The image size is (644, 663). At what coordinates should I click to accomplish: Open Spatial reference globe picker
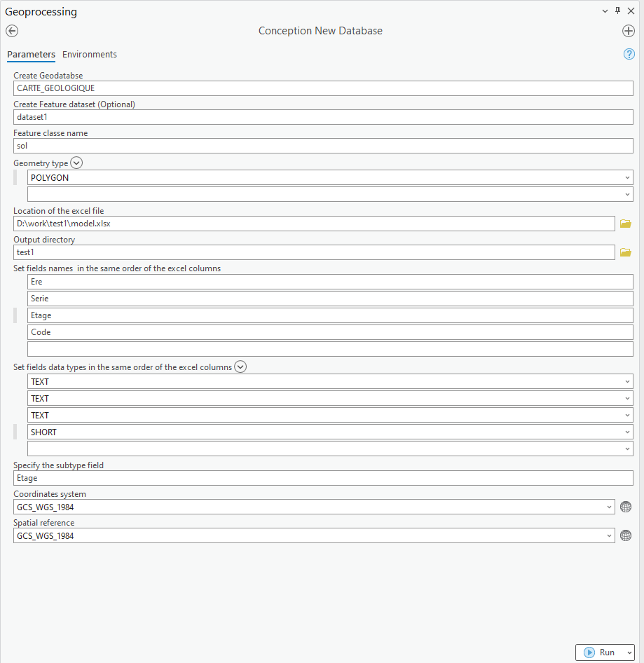[625, 535]
